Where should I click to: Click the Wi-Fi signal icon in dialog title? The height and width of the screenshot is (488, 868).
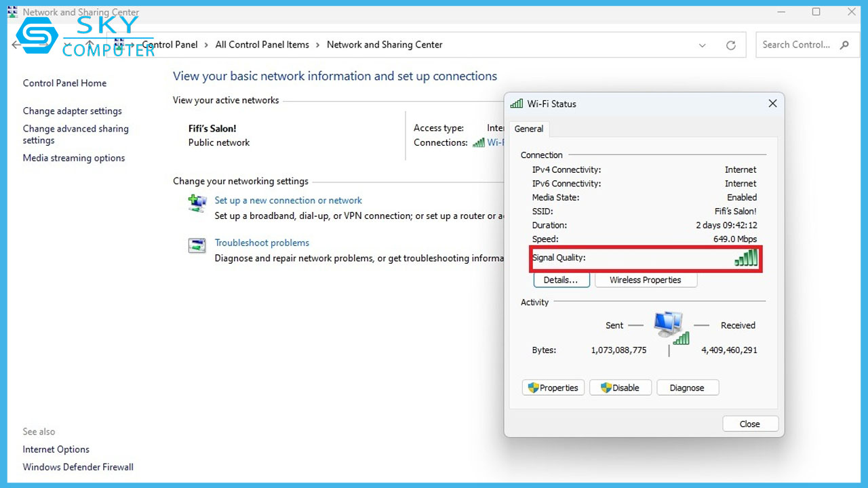pos(517,104)
